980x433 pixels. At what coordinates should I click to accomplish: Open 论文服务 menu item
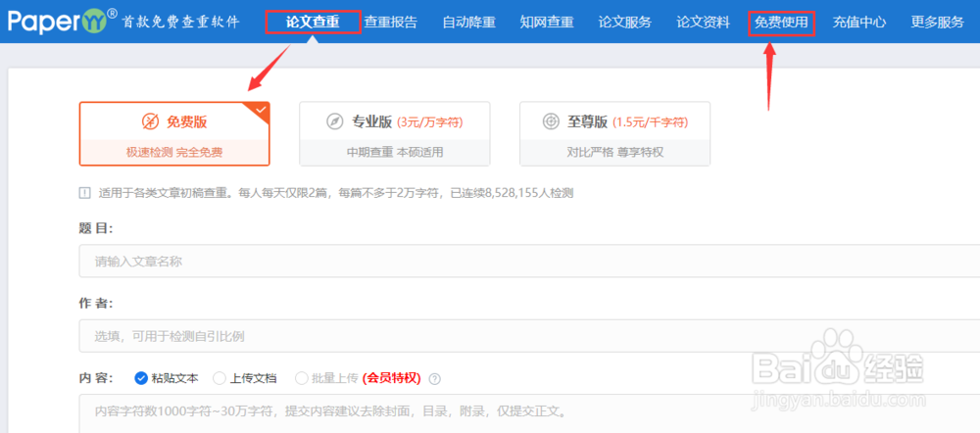625,23
